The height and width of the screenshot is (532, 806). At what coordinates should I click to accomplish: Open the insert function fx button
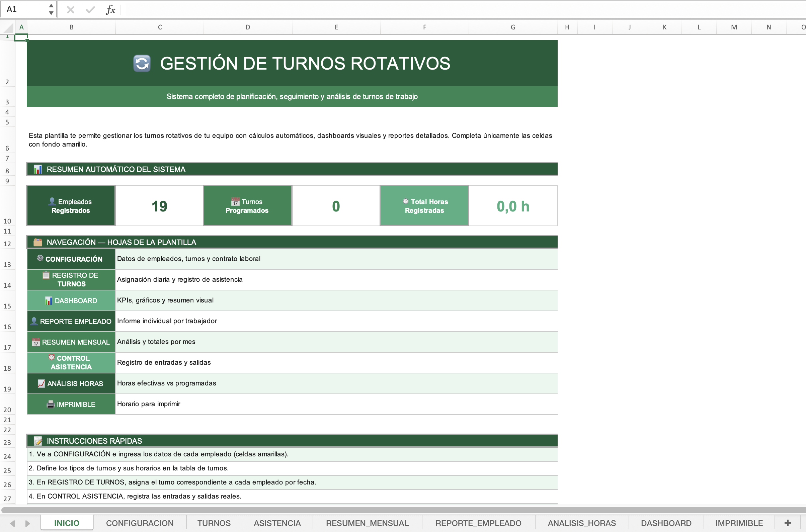(x=111, y=9)
